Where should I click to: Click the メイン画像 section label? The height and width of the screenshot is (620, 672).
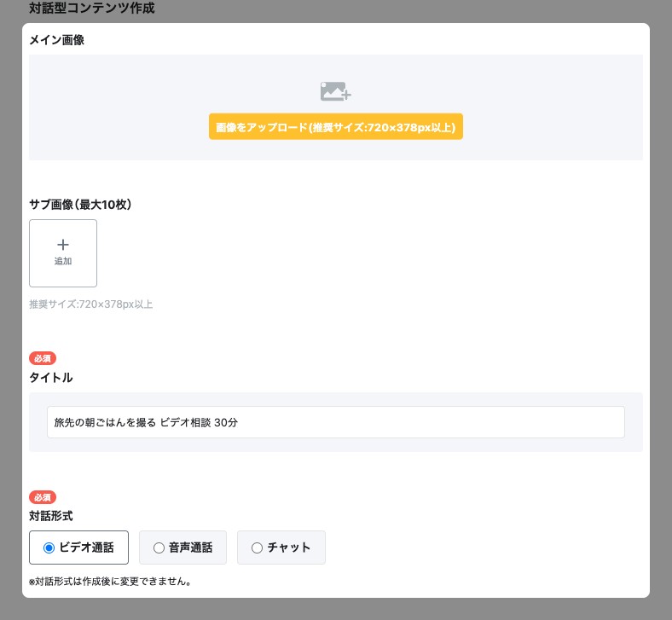coord(56,40)
